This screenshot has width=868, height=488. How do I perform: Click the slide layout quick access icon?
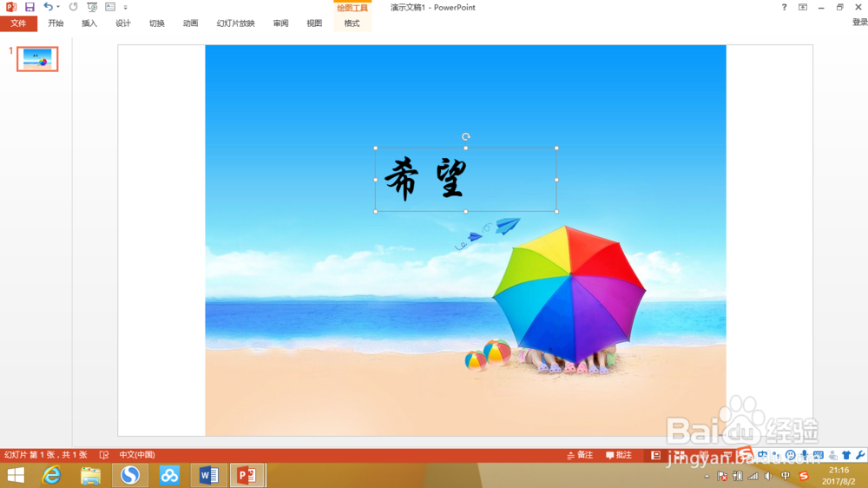point(110,7)
